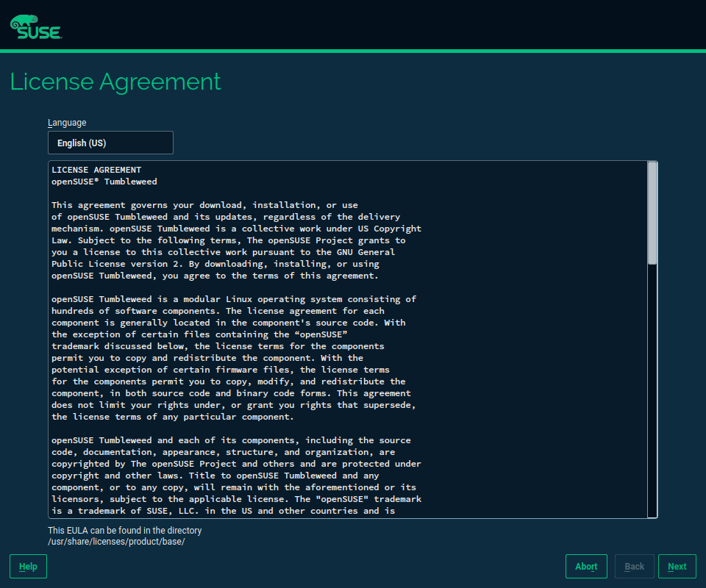The width and height of the screenshot is (706, 588).
Task: Click the License Agreement page heading
Action: point(115,82)
